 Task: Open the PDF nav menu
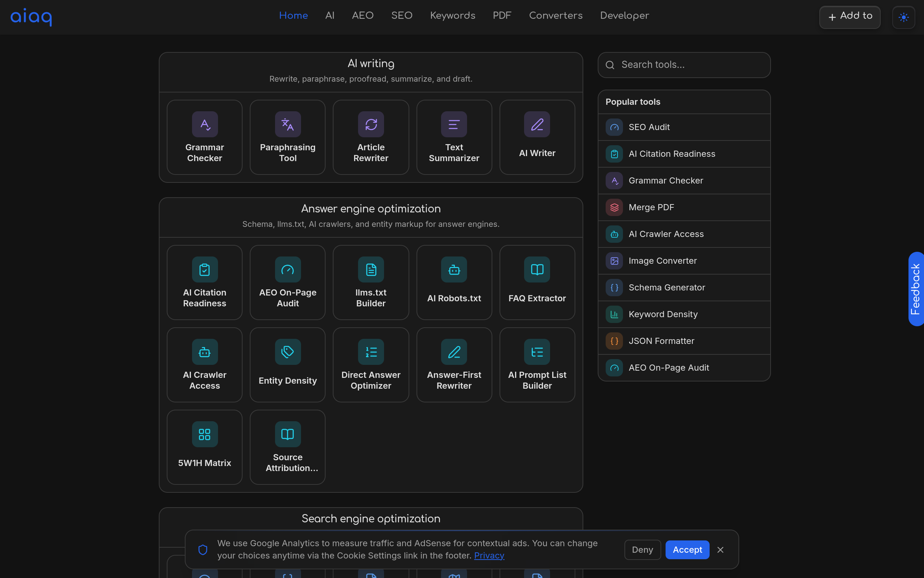point(502,16)
